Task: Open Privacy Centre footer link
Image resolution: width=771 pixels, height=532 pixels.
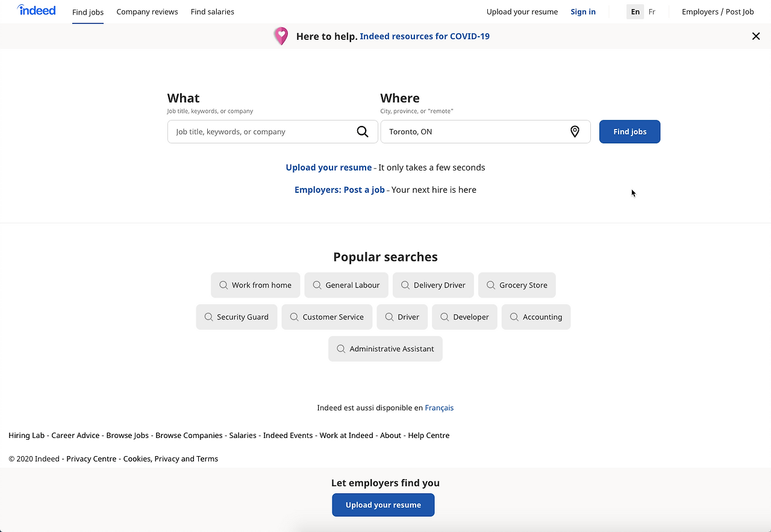Action: point(92,459)
